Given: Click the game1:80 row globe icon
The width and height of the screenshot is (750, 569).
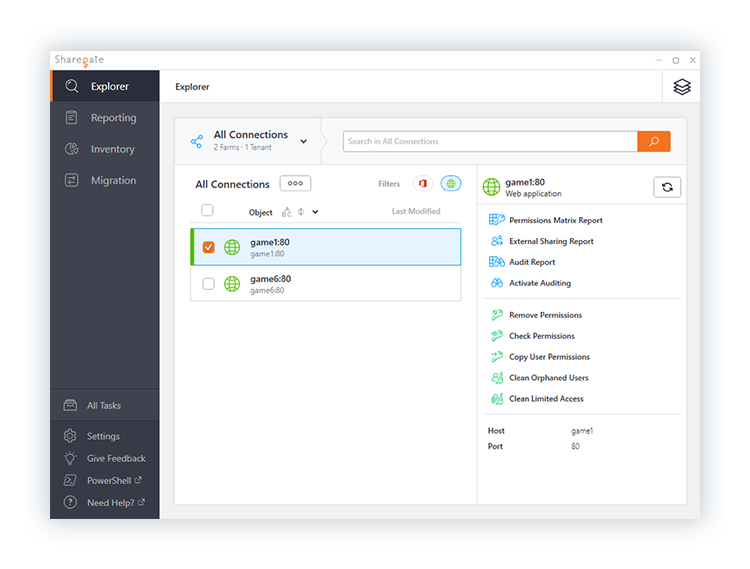Looking at the screenshot, I should pyautogui.click(x=232, y=247).
